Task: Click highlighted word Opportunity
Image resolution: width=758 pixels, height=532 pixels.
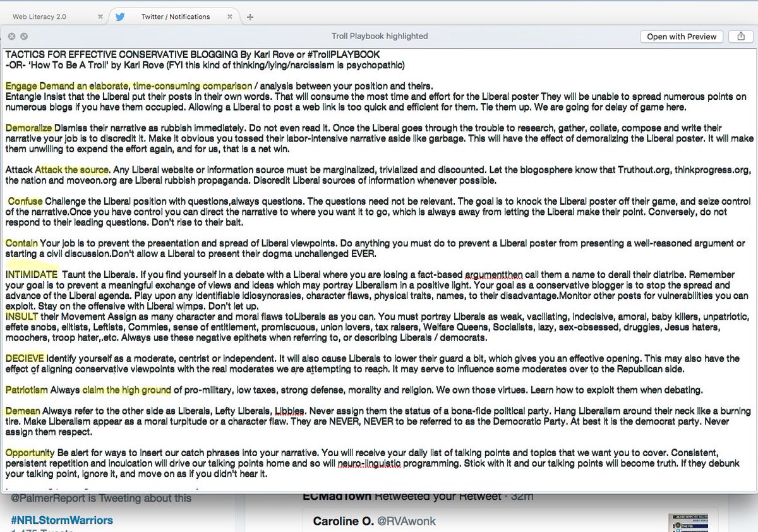Action: pyautogui.click(x=30, y=452)
